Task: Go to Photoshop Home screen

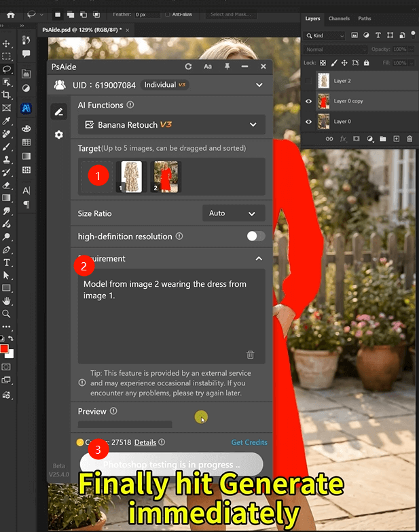Action: [10, 15]
